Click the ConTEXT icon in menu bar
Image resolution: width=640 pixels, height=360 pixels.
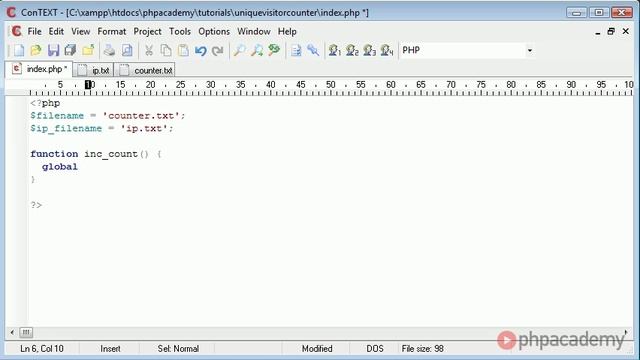coord(16,31)
